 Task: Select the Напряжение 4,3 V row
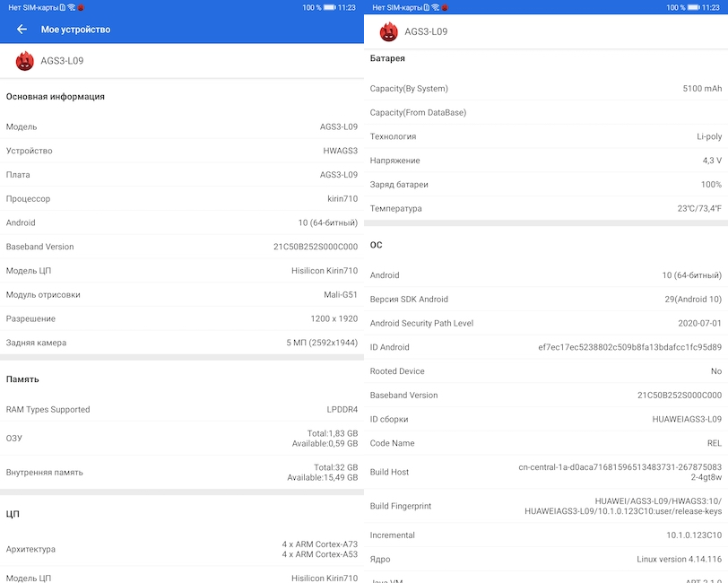[546, 161]
